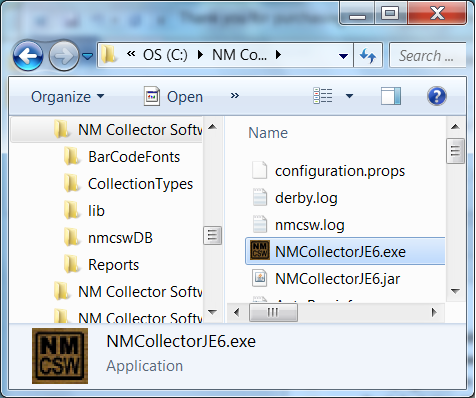The width and height of the screenshot is (476, 398).
Task: Click navigation pane scroll down arrow
Action: point(212,312)
